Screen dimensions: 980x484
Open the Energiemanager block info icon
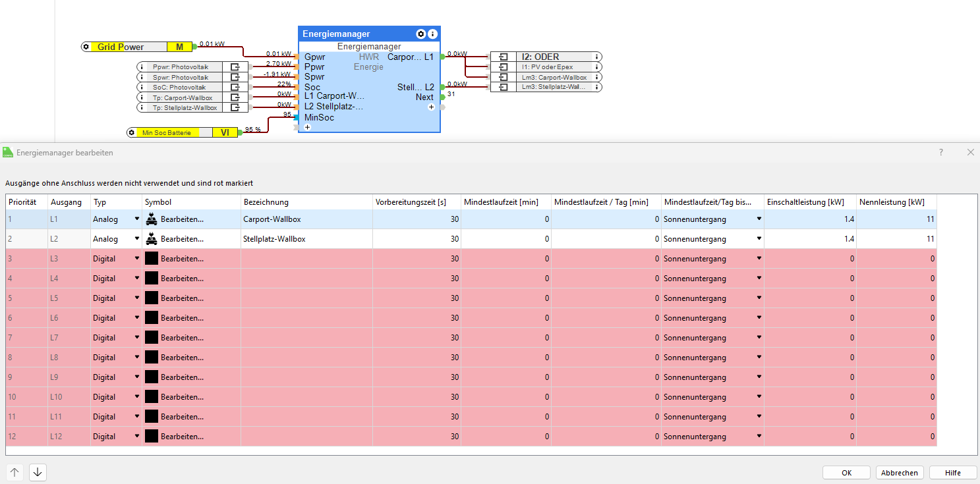click(x=432, y=34)
